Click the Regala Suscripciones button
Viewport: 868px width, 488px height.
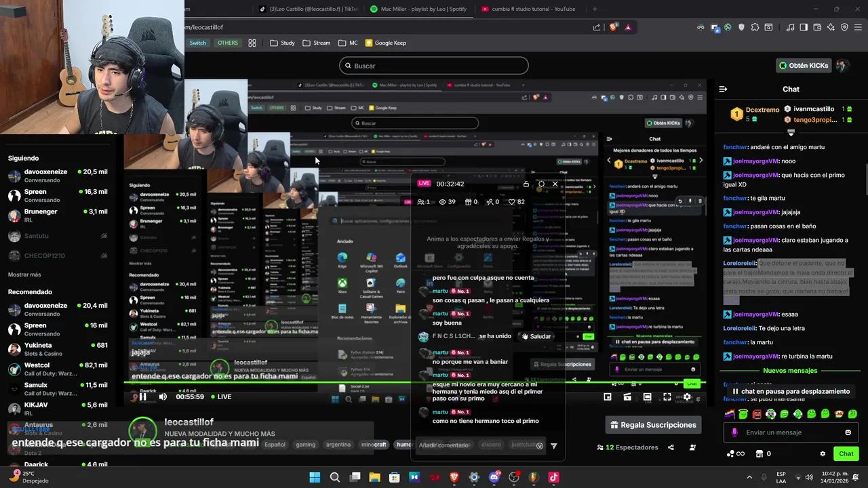(653, 425)
